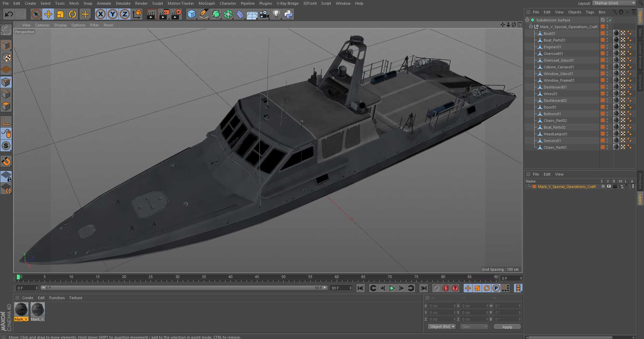Select the HeadLamps01 object

click(555, 134)
